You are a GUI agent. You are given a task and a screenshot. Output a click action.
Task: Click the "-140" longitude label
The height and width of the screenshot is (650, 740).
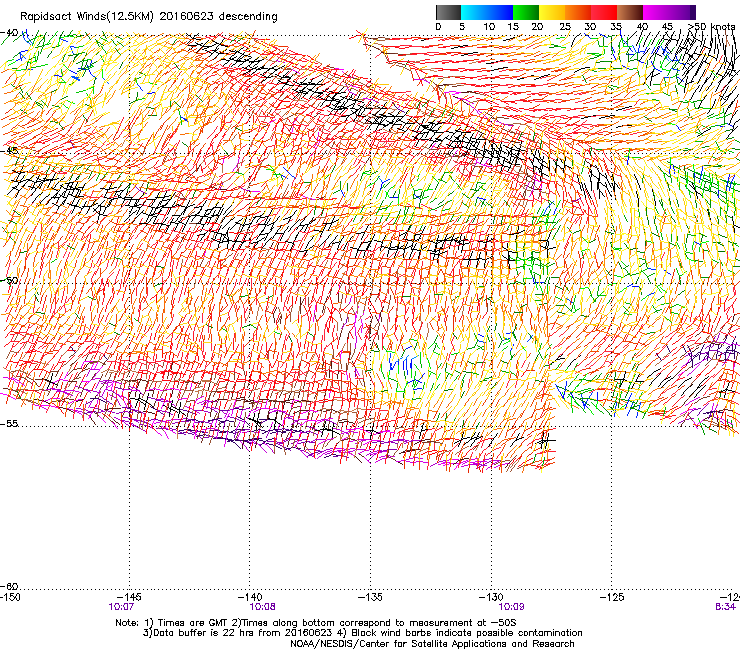pos(250,597)
